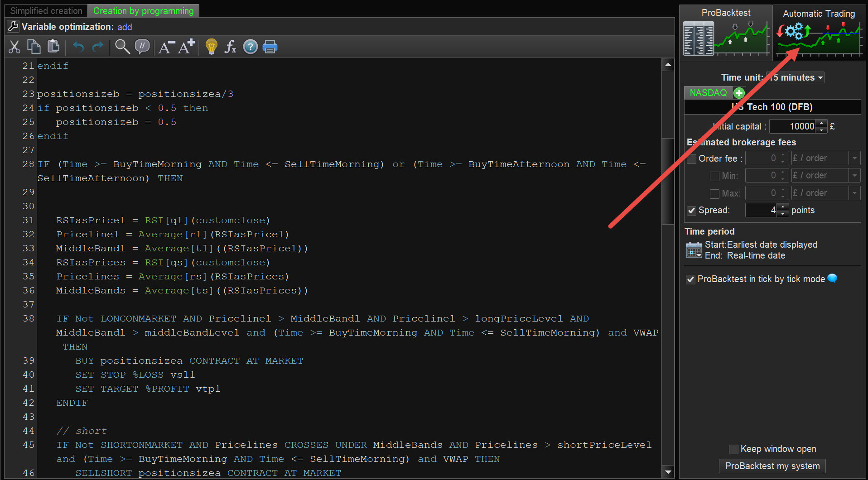The width and height of the screenshot is (868, 480).
Task: Click the code editor scrollbar up arrow
Action: click(668, 65)
